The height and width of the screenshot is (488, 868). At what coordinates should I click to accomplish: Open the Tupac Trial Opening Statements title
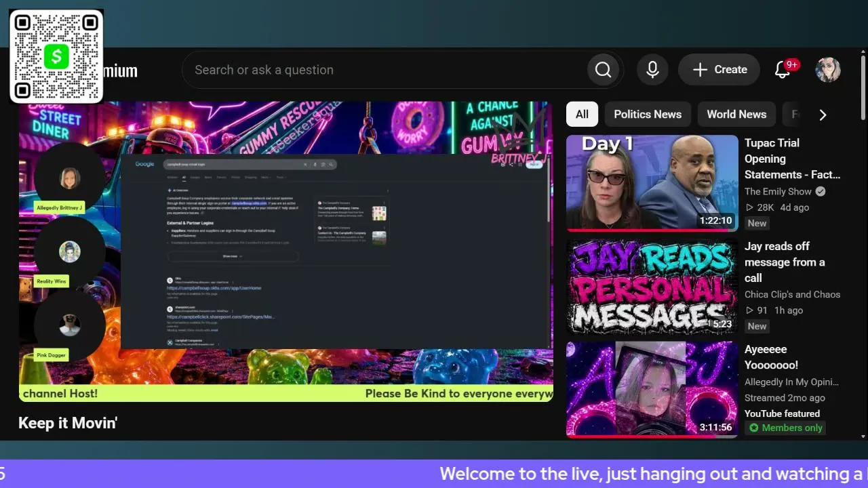792,159
